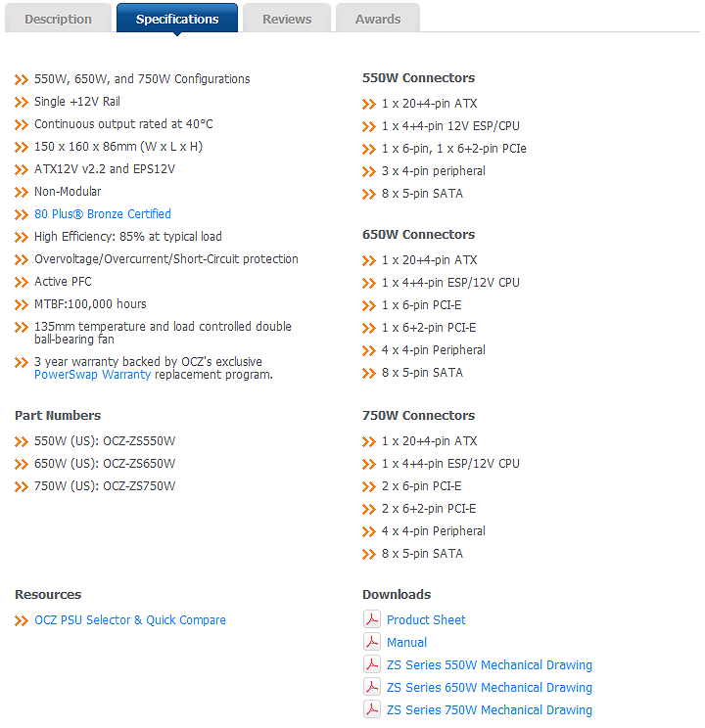Open ZS Series 650W Mechanical Drawing
Image resolution: width=705 pixels, height=728 pixels.
(490, 688)
